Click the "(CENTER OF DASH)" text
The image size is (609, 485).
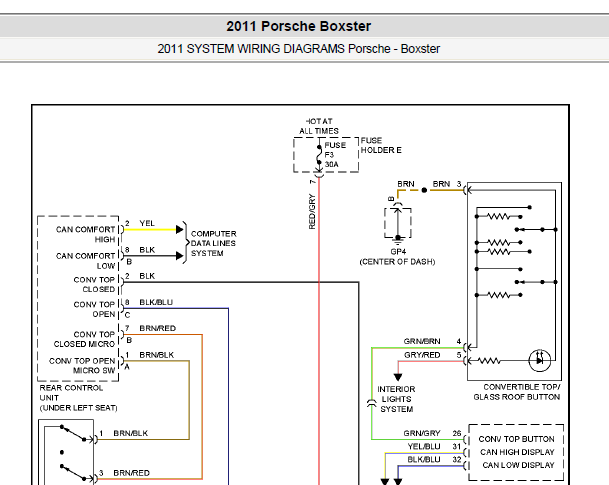(x=397, y=262)
